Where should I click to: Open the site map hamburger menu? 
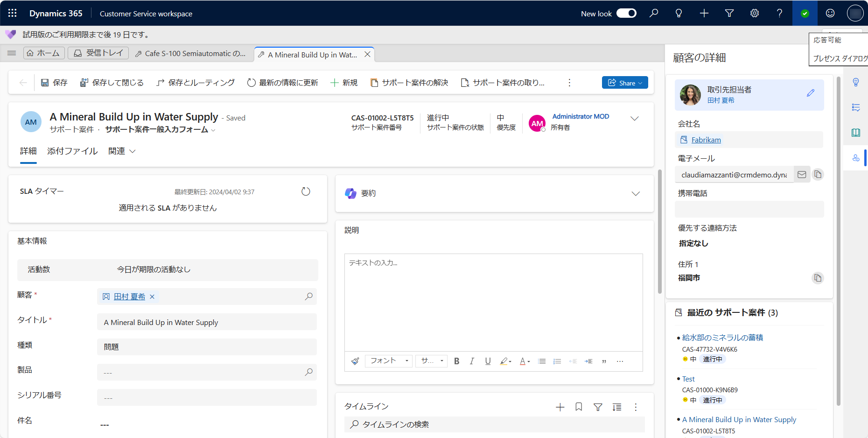(12, 53)
